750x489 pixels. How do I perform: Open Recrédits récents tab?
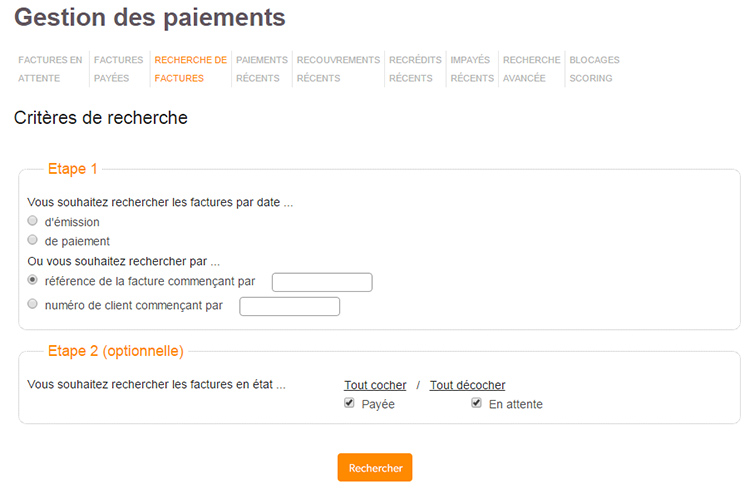(415, 69)
